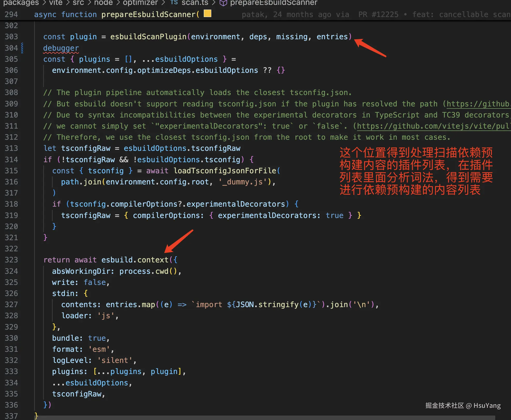Open the PR #12225 git blame annotation
The width and height of the screenshot is (511, 420).
coord(378,14)
